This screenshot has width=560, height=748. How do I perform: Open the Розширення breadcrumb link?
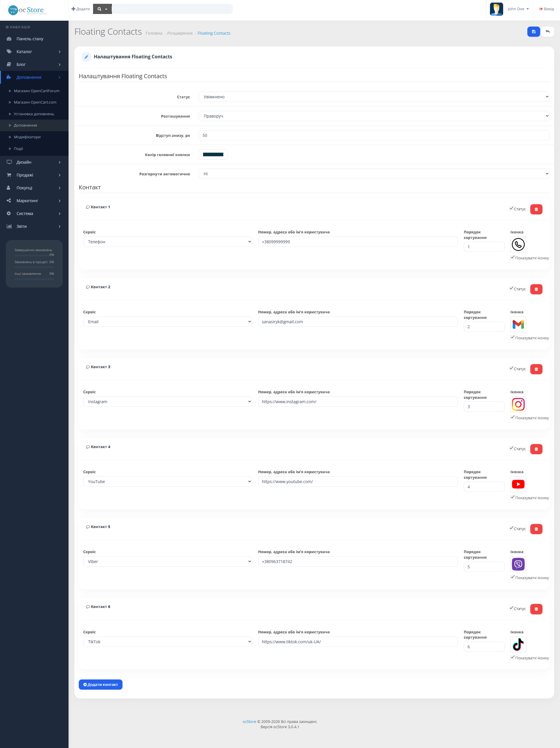click(x=180, y=33)
